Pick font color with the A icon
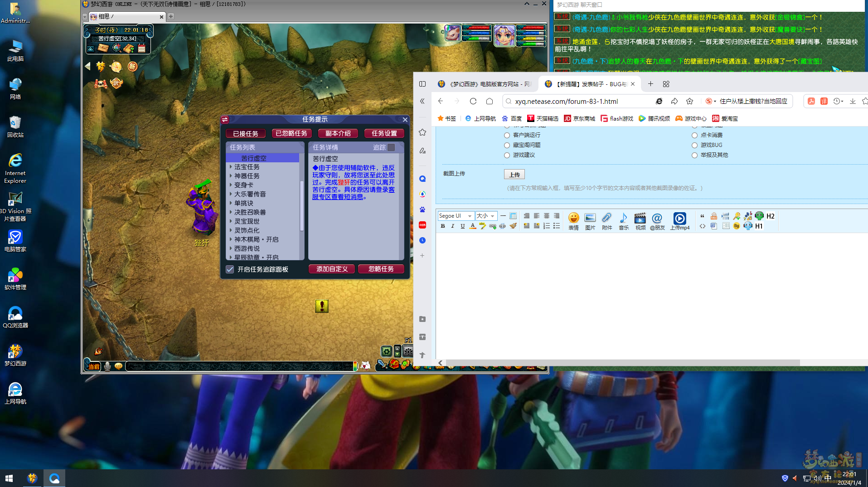The image size is (868, 487). 473,226
